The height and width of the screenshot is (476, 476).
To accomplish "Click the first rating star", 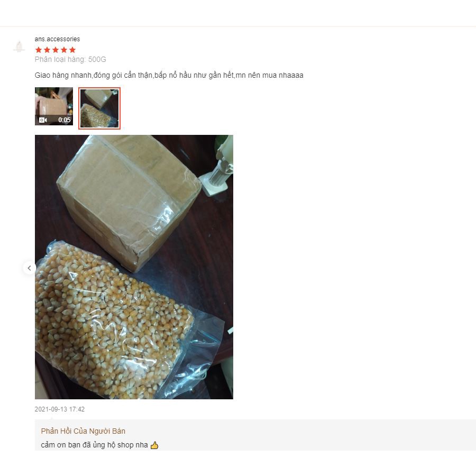I will click(x=39, y=50).
